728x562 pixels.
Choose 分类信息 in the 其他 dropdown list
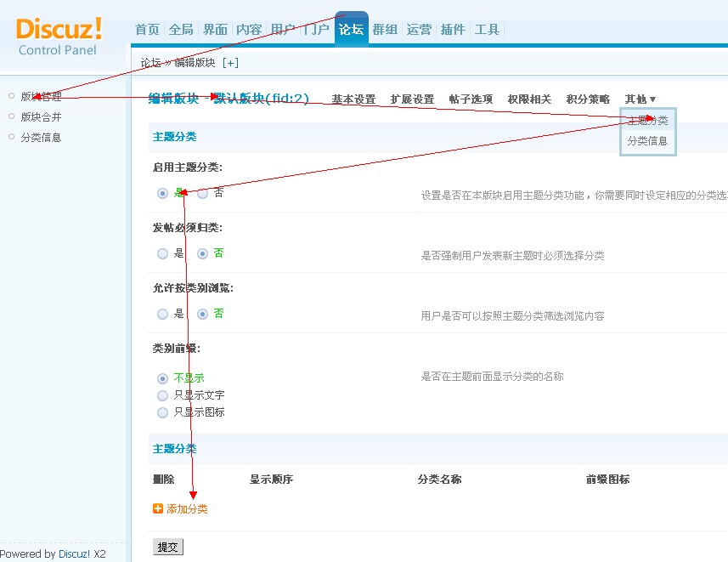[x=647, y=141]
